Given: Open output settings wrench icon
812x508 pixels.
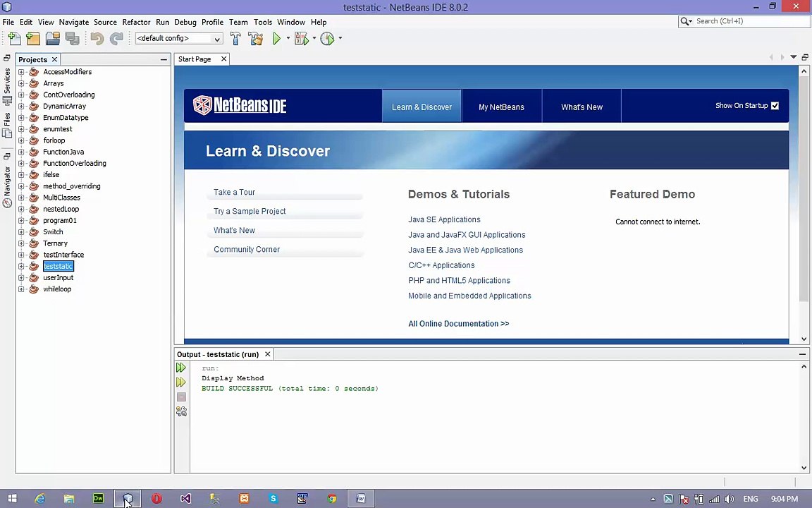Looking at the screenshot, I should (x=181, y=411).
